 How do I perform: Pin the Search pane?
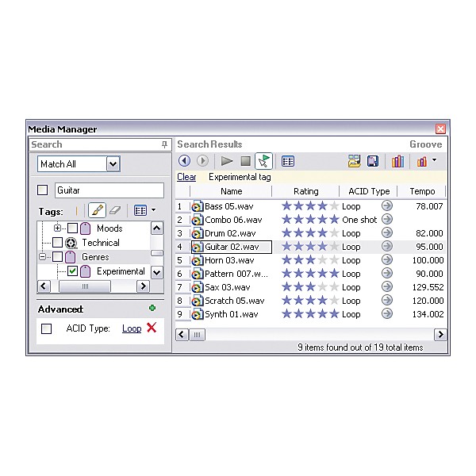(164, 144)
